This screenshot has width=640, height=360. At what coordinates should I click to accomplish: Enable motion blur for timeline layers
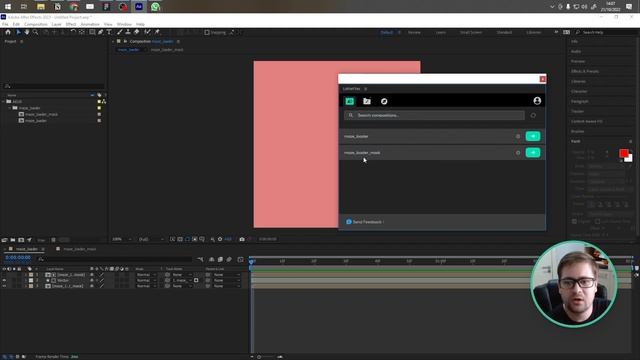229,260
